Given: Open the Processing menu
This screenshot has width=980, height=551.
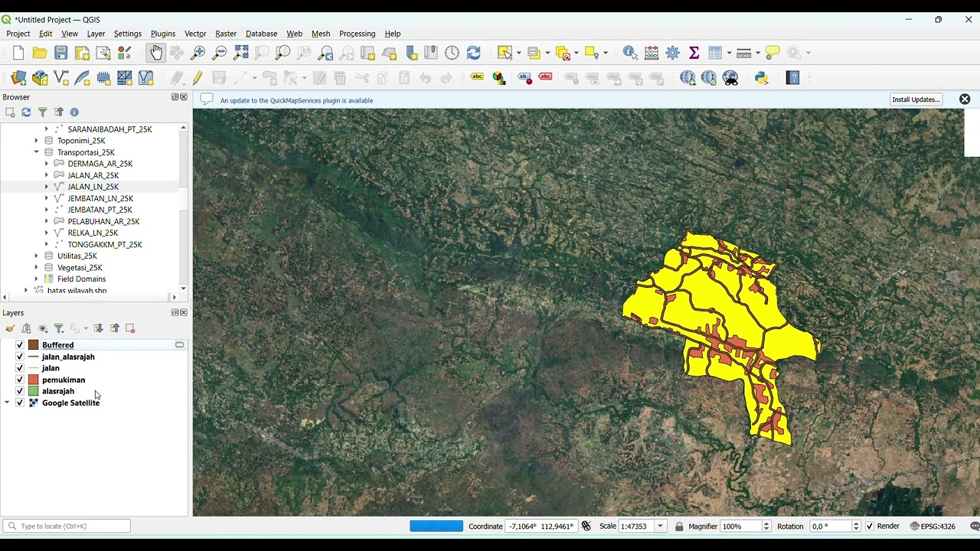Looking at the screenshot, I should [x=357, y=34].
